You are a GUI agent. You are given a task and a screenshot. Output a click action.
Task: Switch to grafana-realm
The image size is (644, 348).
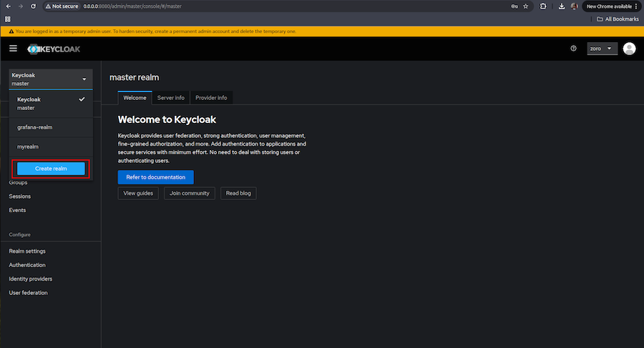pyautogui.click(x=51, y=127)
